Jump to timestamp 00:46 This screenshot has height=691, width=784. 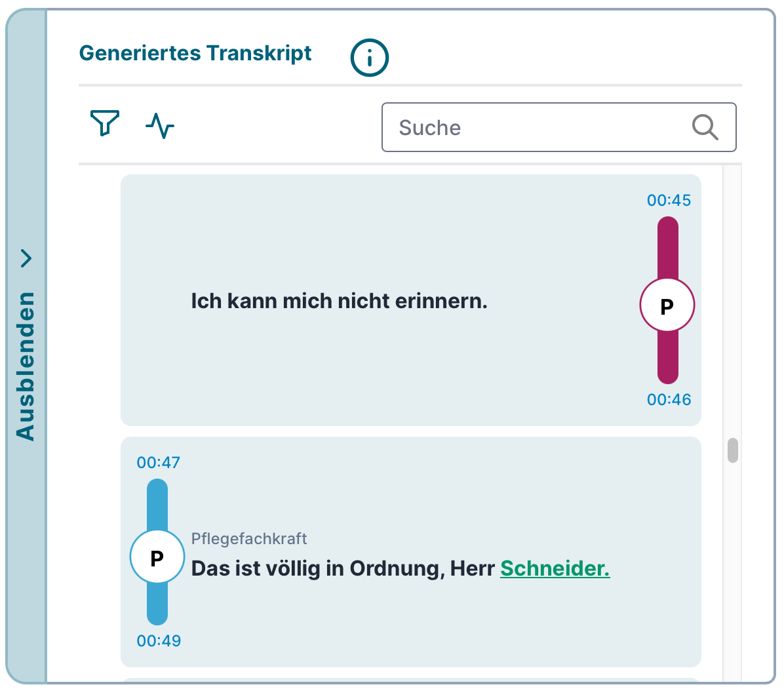tap(669, 400)
